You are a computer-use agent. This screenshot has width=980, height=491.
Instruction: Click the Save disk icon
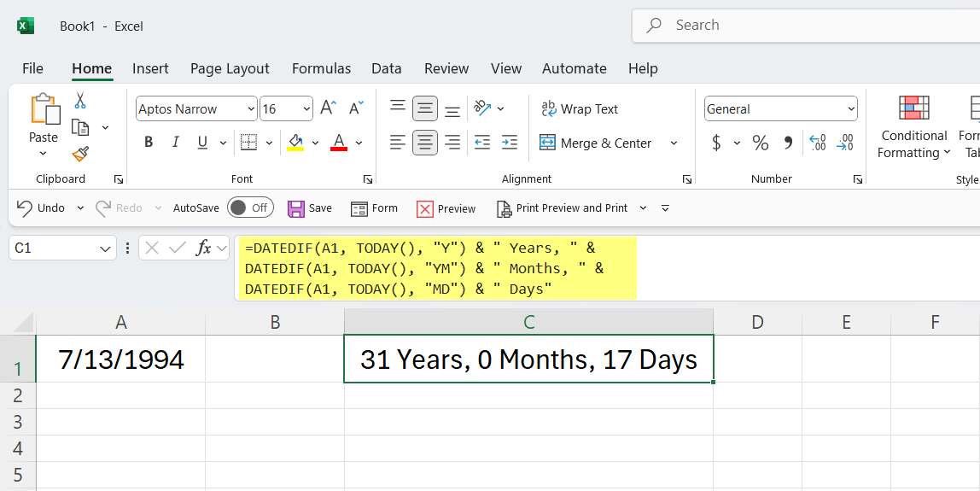pos(296,208)
